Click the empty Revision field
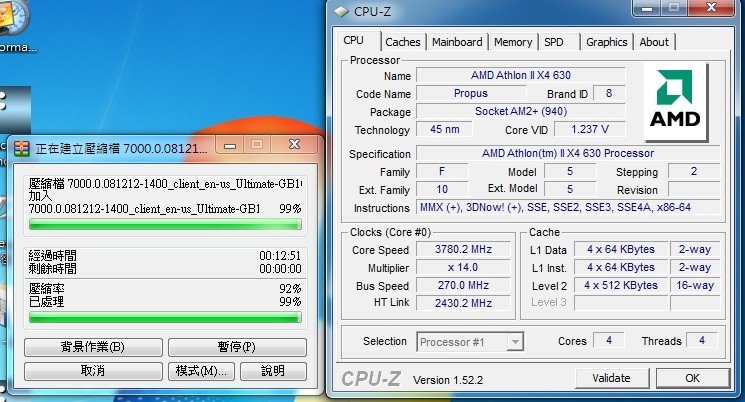This screenshot has height=402, width=745. 694,189
